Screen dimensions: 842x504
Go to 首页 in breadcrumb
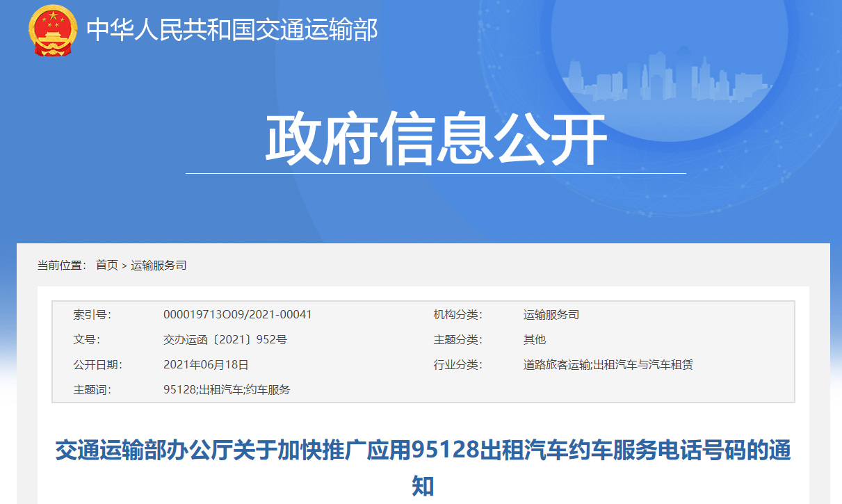(107, 265)
